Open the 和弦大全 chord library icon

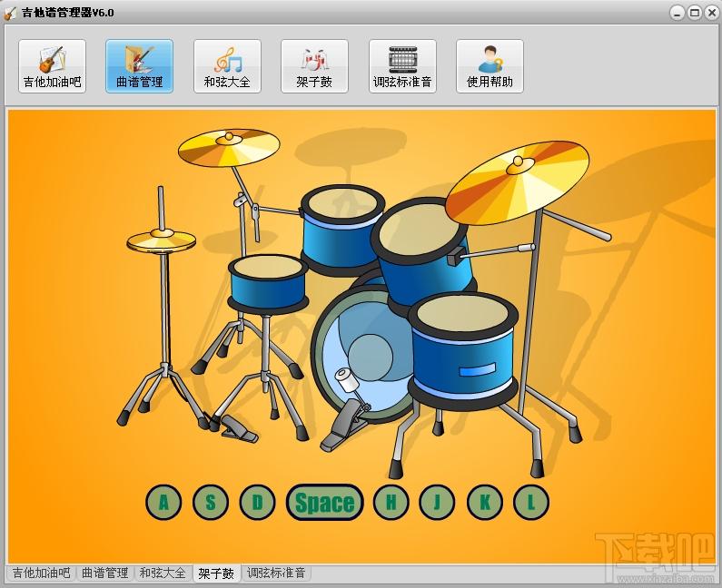227,66
